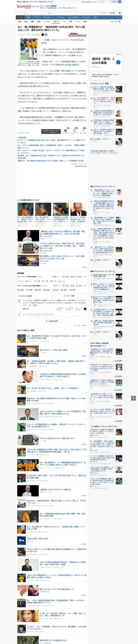Open player 鈴木 誠也 link
The height and width of the screenshot is (644, 138).
[x=21, y=290]
